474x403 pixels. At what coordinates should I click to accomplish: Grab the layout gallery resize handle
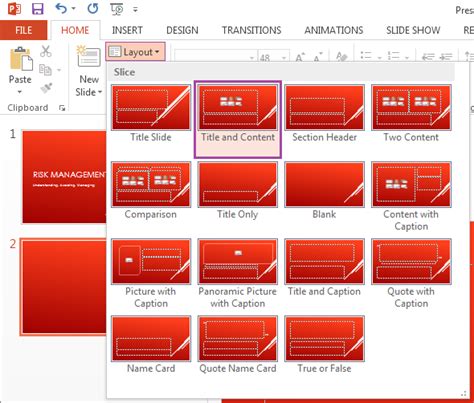pos(463,394)
